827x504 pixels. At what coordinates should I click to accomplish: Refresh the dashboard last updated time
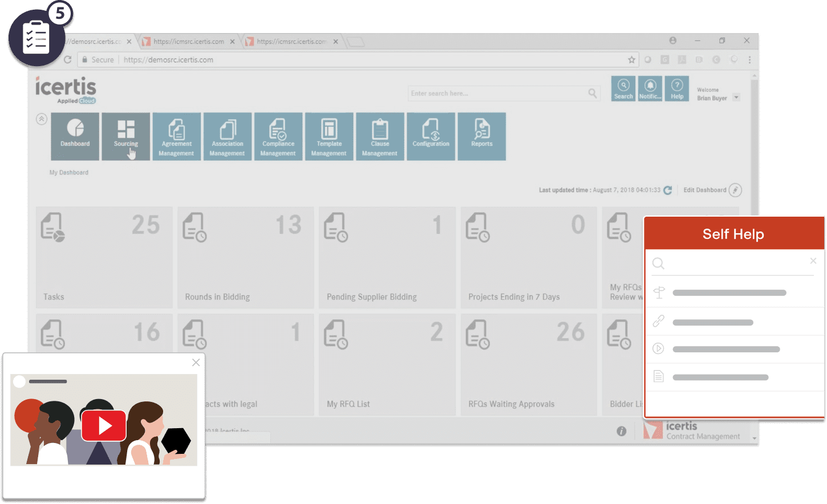[x=668, y=190]
